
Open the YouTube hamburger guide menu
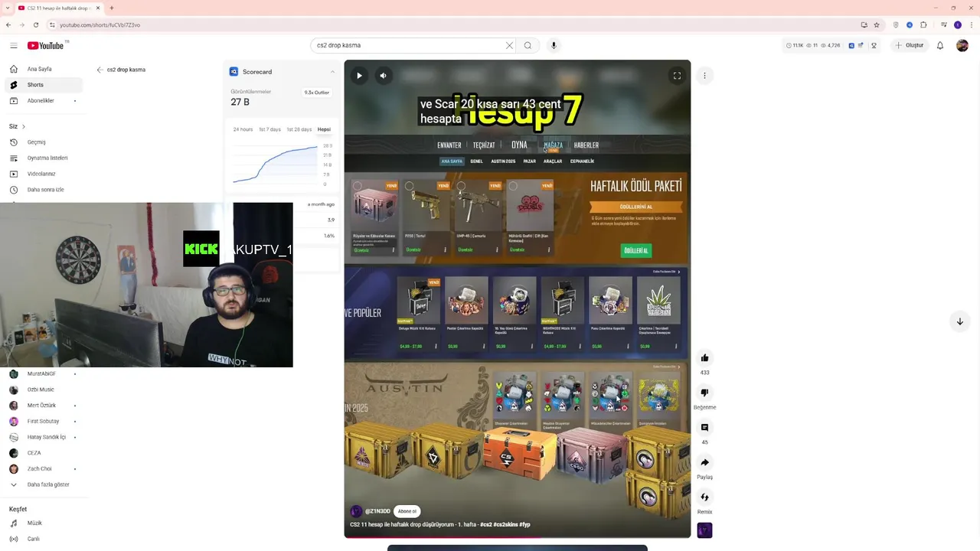pos(13,45)
